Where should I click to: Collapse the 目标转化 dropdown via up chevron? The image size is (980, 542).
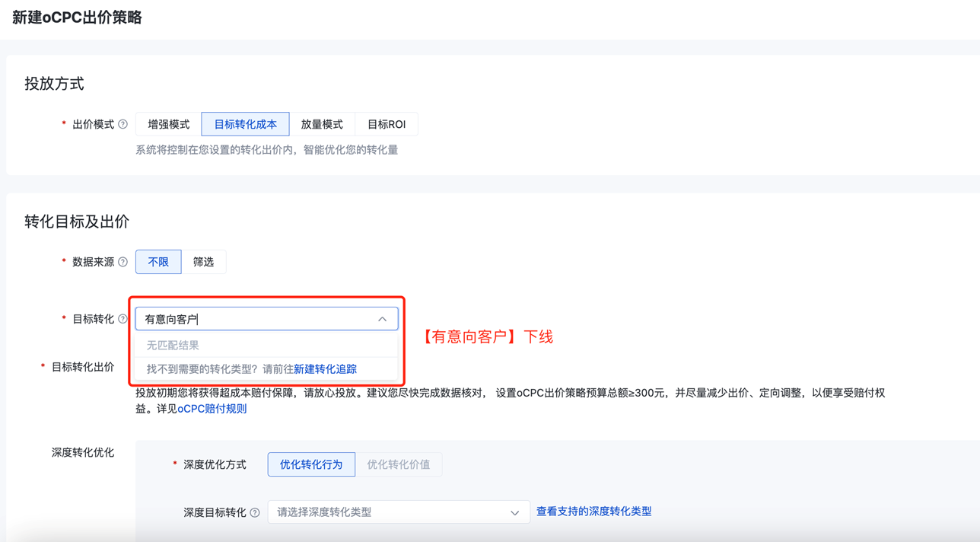(382, 319)
